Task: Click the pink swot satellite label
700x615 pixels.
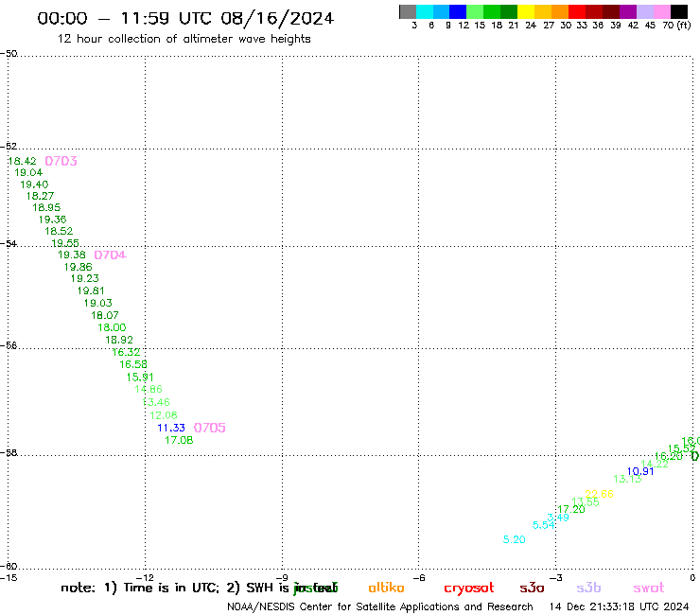Action: coord(649,588)
